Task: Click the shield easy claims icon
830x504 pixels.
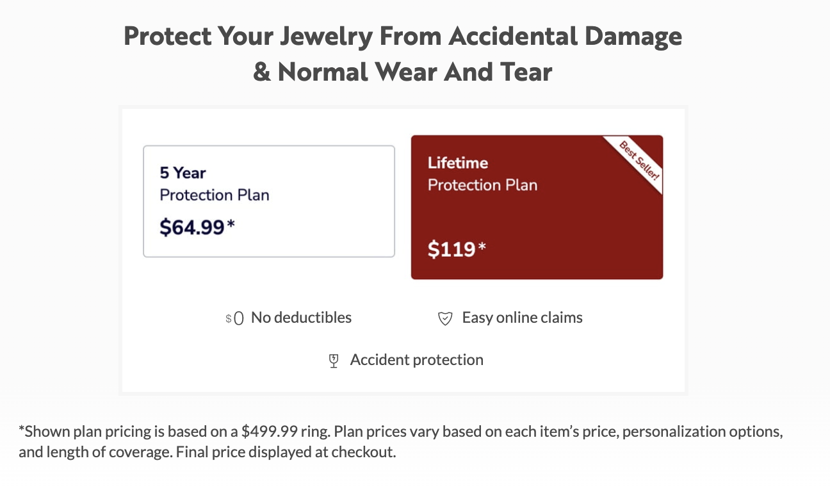Action: (x=445, y=318)
